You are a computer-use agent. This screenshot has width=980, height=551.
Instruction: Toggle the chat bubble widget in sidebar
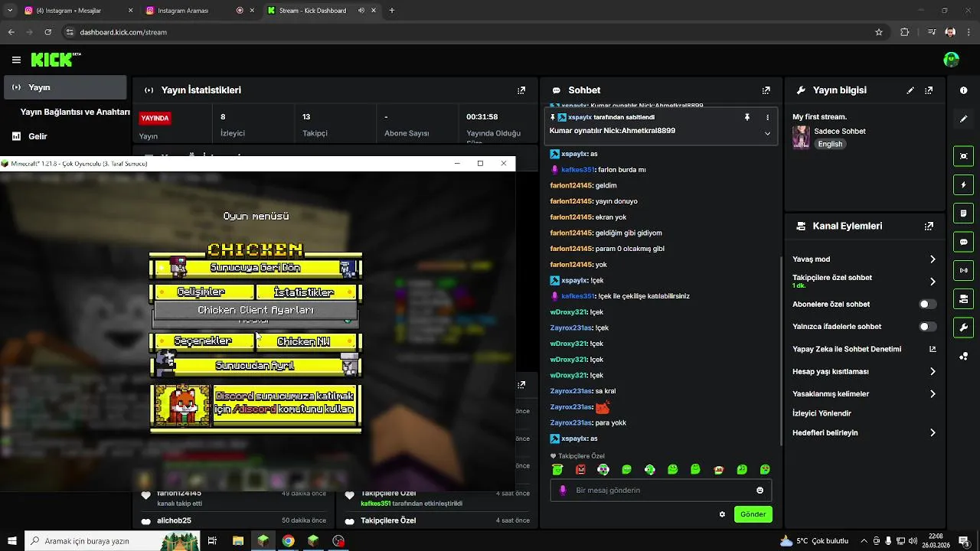coord(963,242)
